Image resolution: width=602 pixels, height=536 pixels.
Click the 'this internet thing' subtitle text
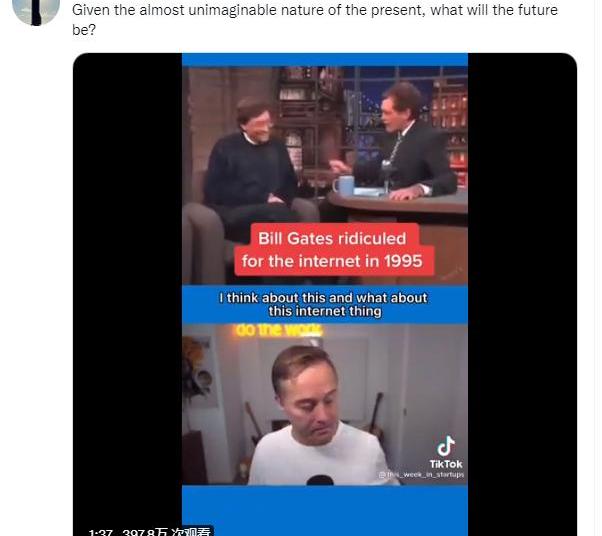tap(325, 311)
